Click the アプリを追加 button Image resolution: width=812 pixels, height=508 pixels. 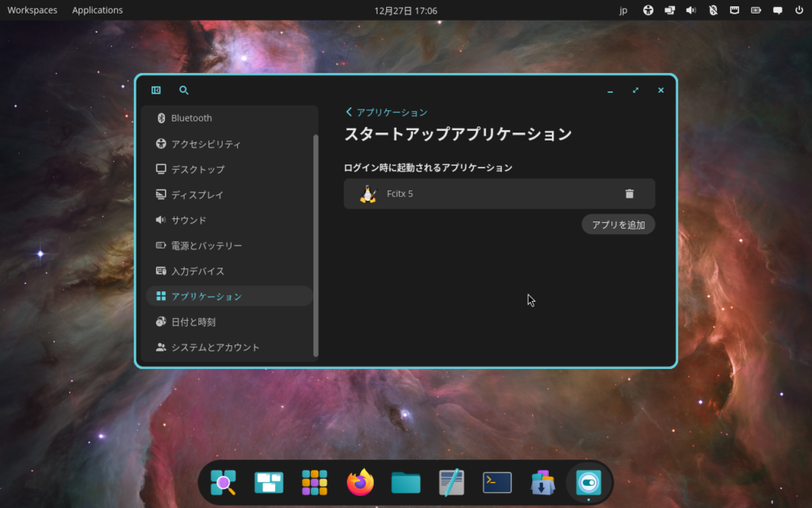click(618, 225)
